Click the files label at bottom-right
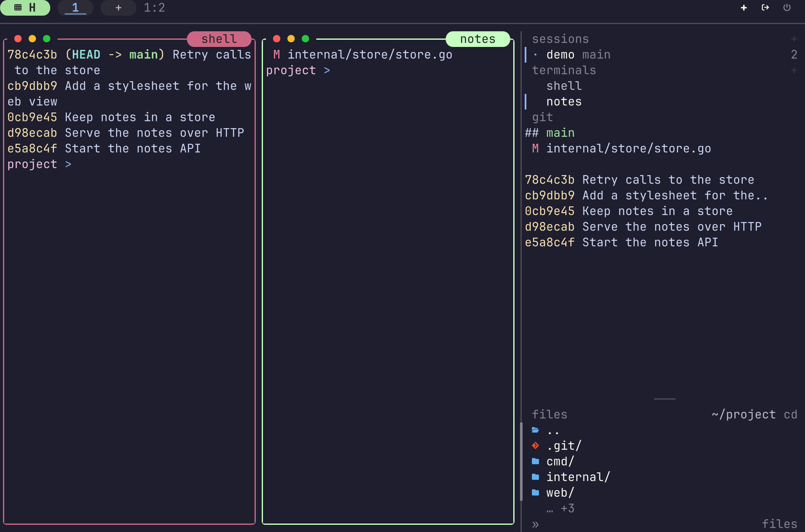The image size is (805, 532). (x=779, y=524)
